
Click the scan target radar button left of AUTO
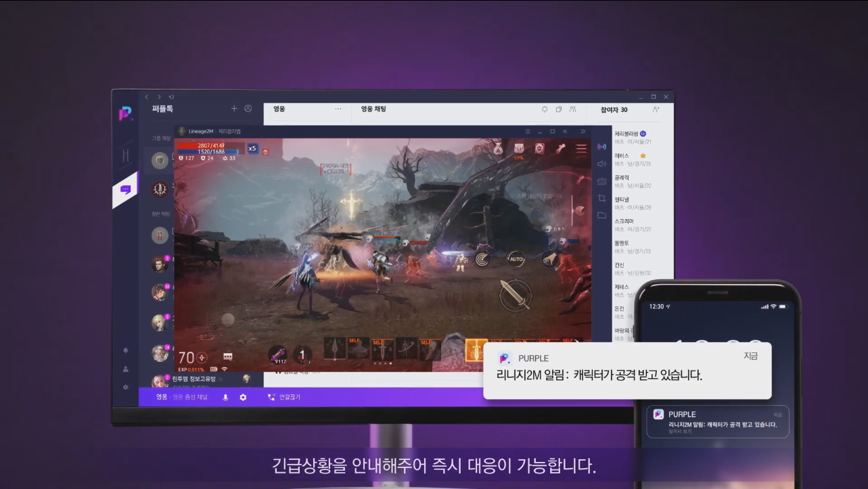click(482, 259)
